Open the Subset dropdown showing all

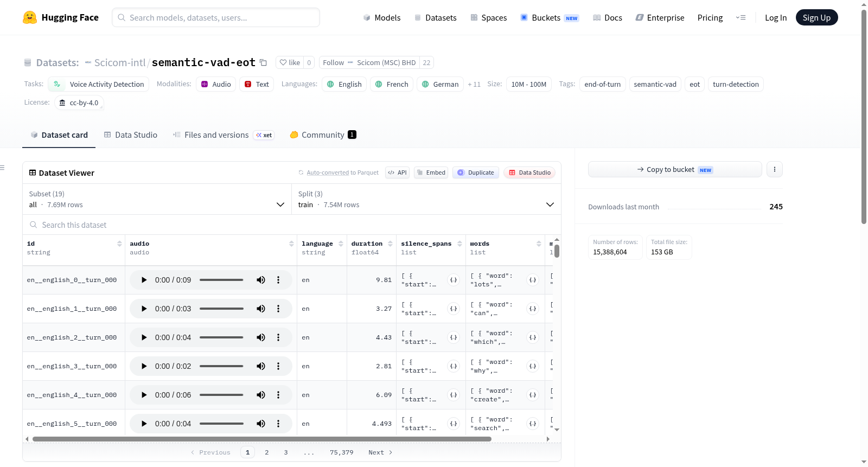pyautogui.click(x=157, y=199)
